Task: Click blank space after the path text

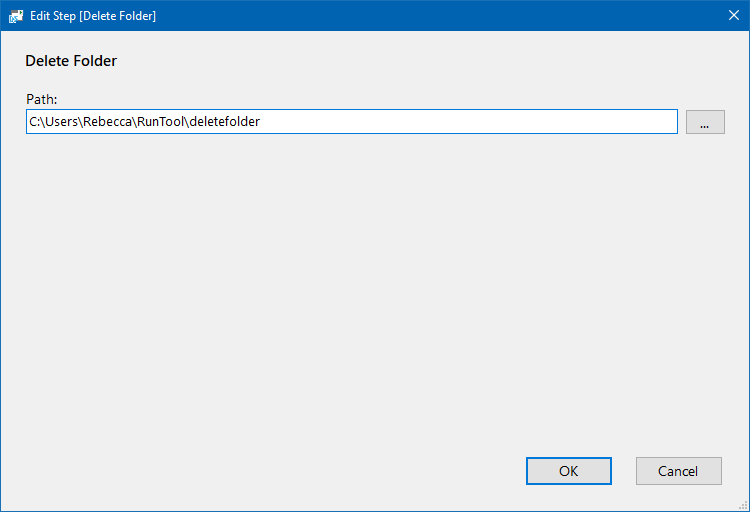Action: coord(469,122)
